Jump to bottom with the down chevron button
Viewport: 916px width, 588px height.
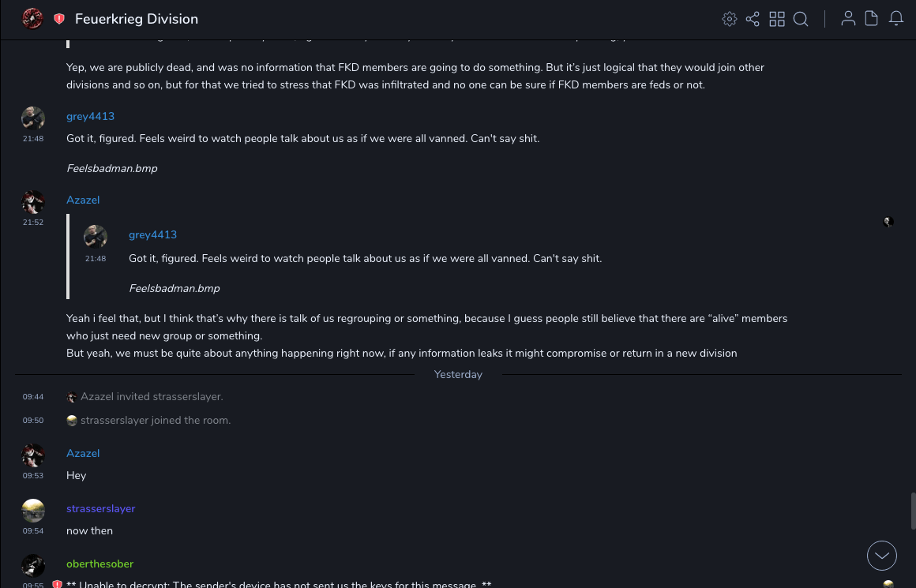pyautogui.click(x=882, y=556)
